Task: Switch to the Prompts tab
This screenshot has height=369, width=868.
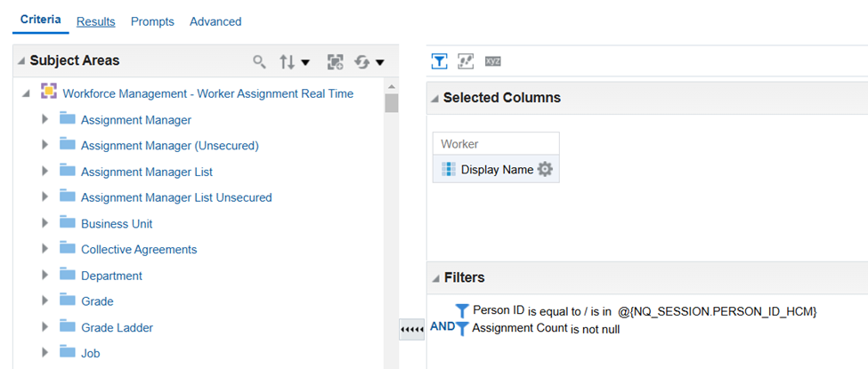Action: point(152,21)
